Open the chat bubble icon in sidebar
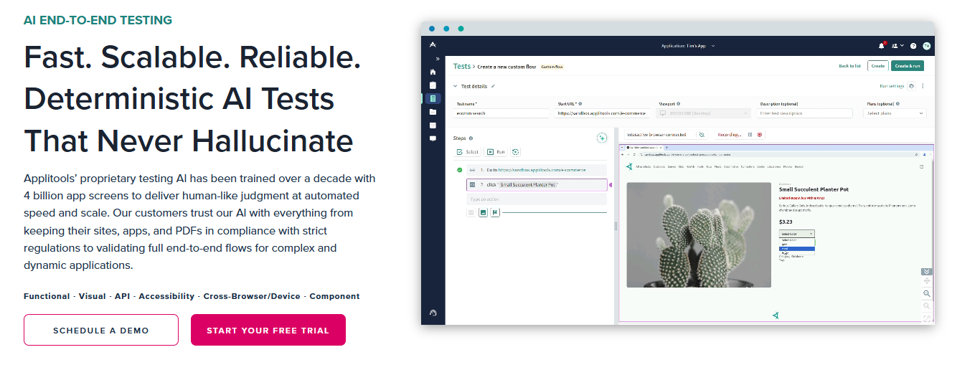The width and height of the screenshot is (980, 370). pos(433,138)
